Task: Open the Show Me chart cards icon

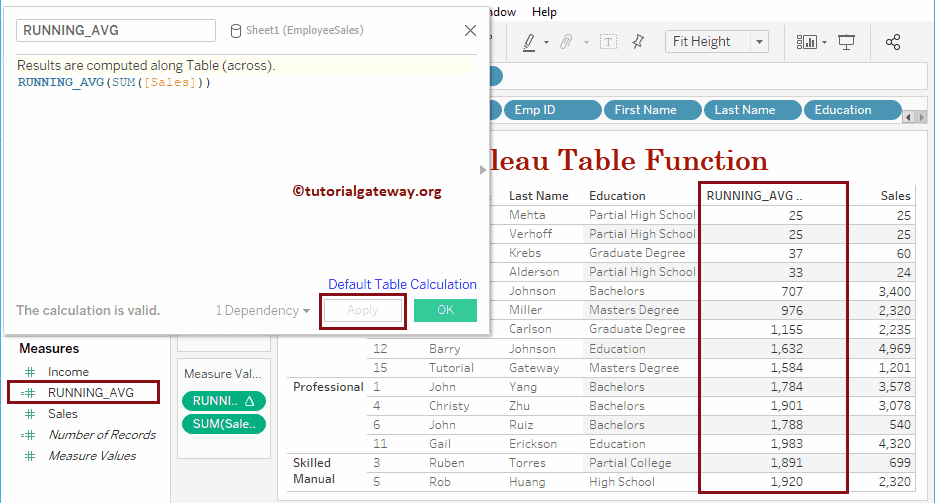Action: [x=807, y=42]
